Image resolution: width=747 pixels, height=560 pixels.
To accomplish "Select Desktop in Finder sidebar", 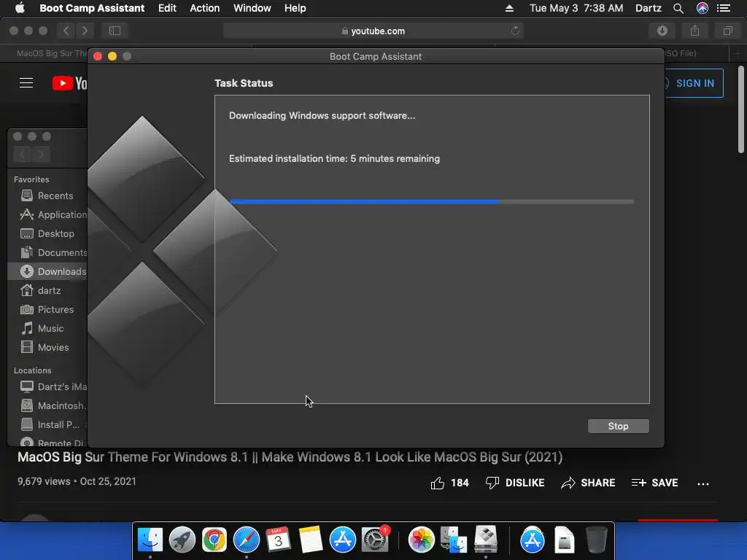I will point(48,234).
